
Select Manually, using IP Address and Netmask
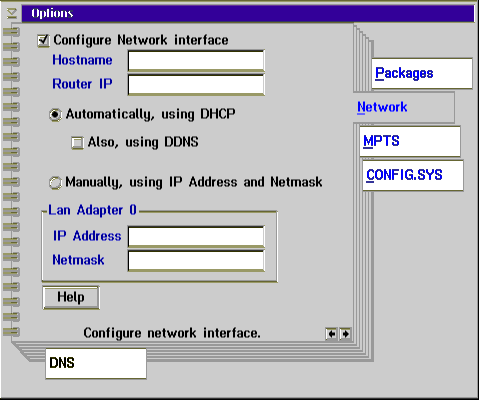55,183
